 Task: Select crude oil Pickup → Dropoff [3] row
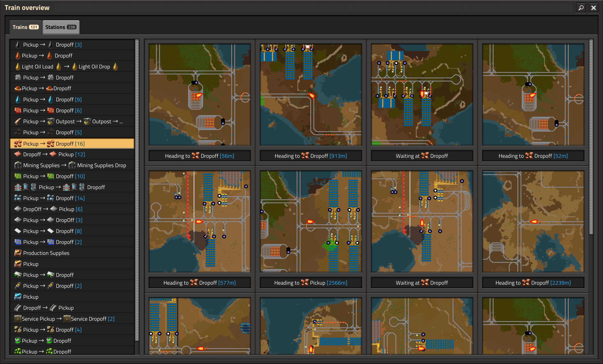click(x=72, y=45)
